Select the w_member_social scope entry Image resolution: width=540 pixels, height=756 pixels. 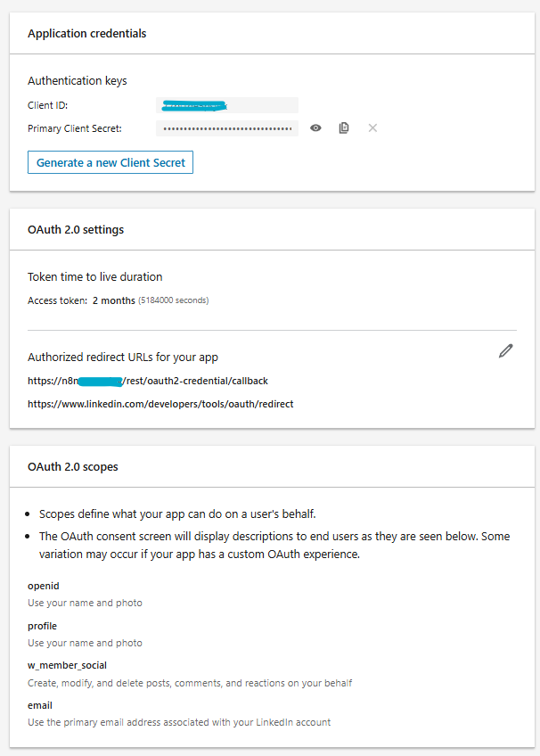pos(68,666)
